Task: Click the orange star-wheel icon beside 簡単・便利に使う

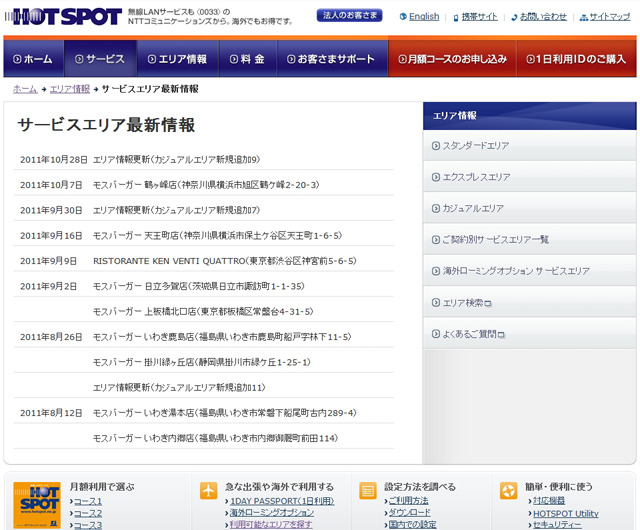Action: point(509,490)
